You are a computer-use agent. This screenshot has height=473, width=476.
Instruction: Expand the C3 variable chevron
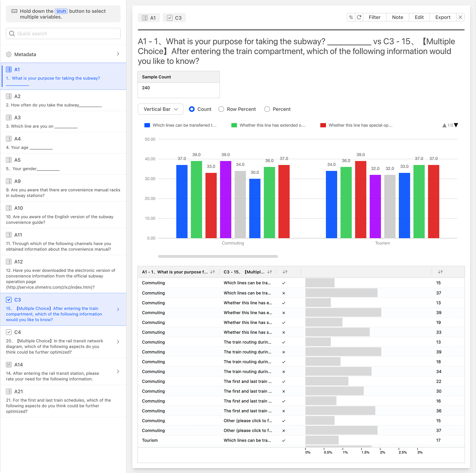click(118, 309)
